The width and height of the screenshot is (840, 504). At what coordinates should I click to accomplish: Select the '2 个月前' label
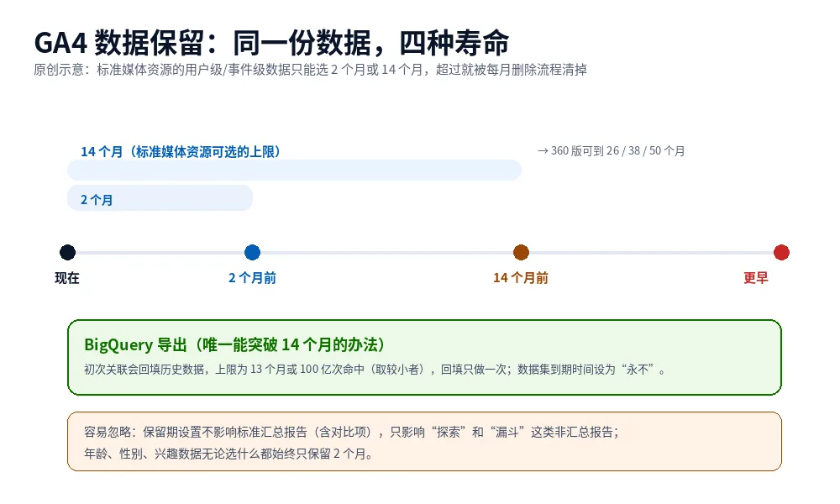252,278
